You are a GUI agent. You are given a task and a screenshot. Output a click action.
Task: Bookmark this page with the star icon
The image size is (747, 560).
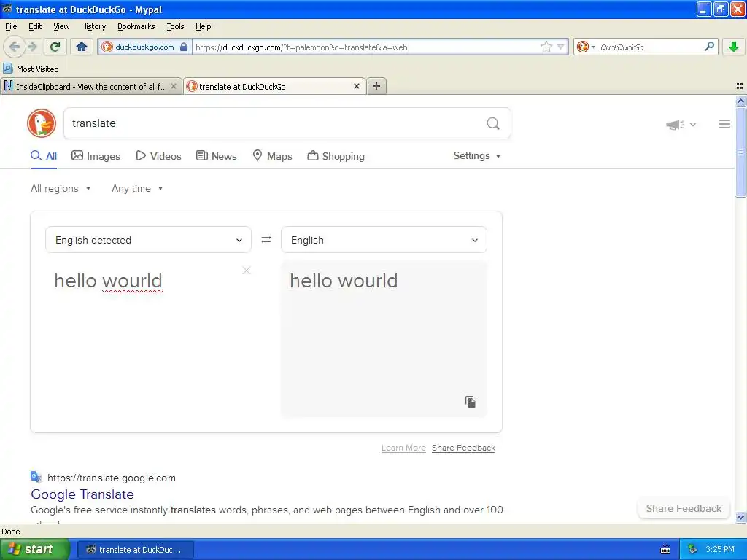pyautogui.click(x=546, y=47)
